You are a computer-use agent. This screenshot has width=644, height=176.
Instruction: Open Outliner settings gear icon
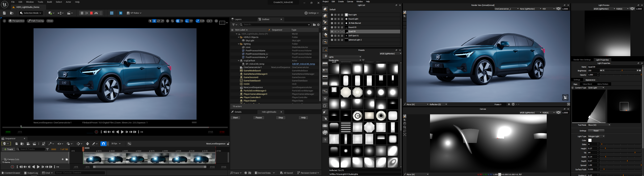pyautogui.click(x=318, y=25)
